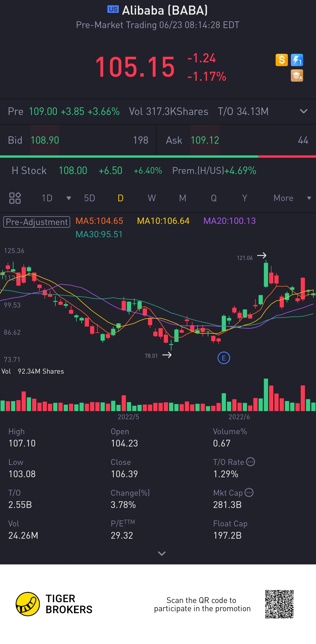Tap the Pre 109.00 price text

[x=33, y=111]
